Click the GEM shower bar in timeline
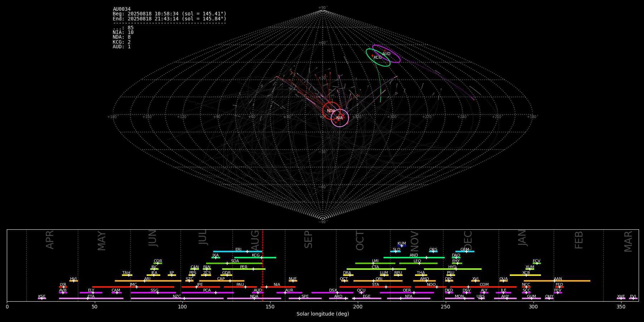Viewport: 644px width, 322px height. coord(465,252)
